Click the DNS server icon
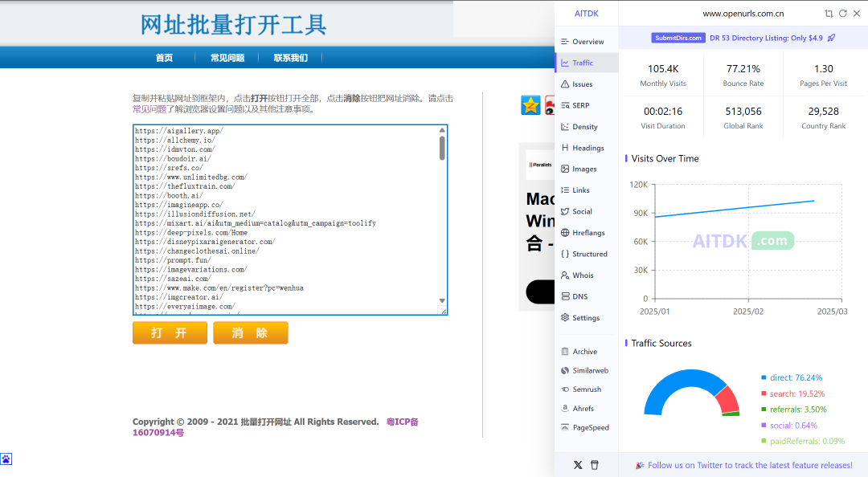 [565, 296]
